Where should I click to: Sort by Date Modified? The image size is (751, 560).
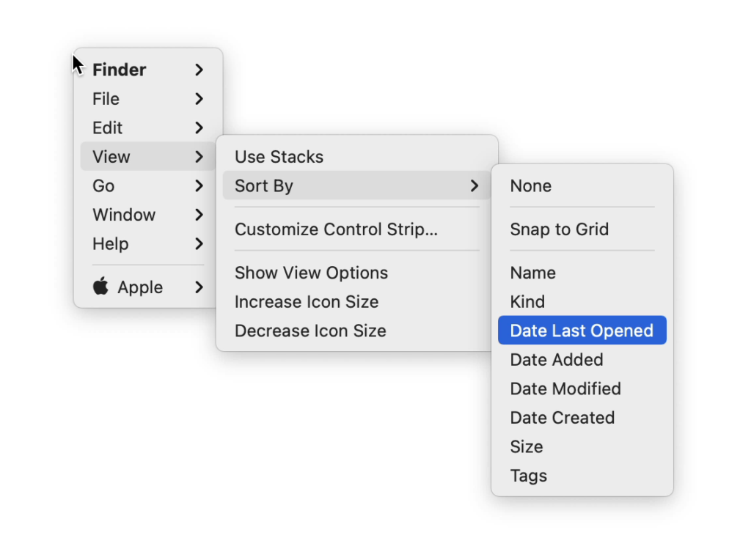(565, 388)
